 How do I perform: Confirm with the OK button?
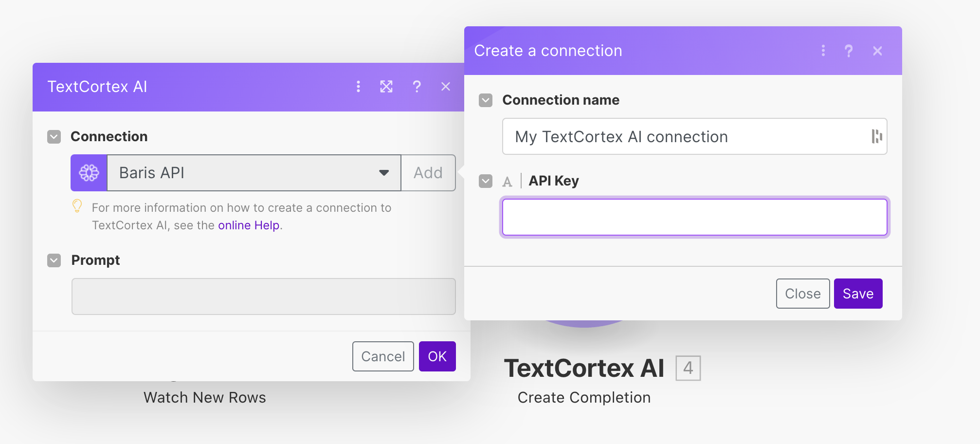point(437,356)
